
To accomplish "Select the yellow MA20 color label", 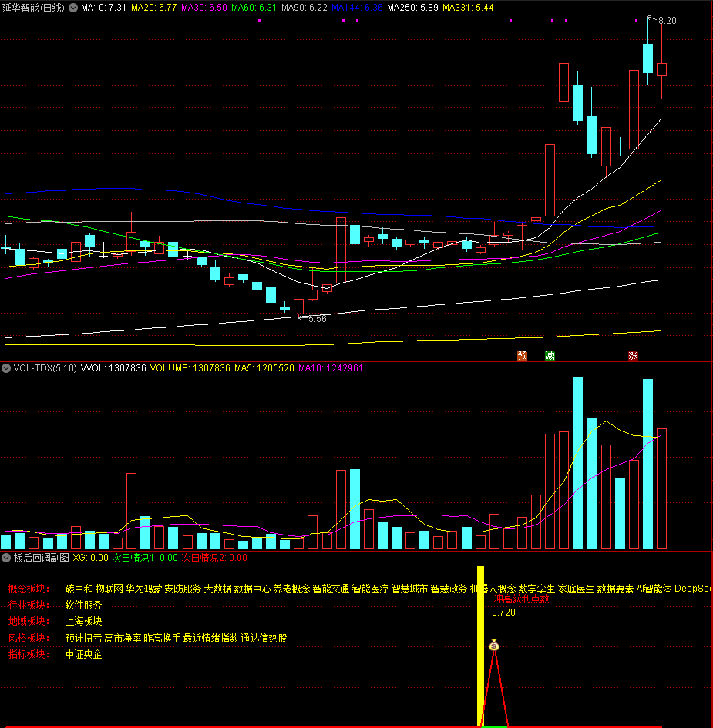I will (x=153, y=7).
